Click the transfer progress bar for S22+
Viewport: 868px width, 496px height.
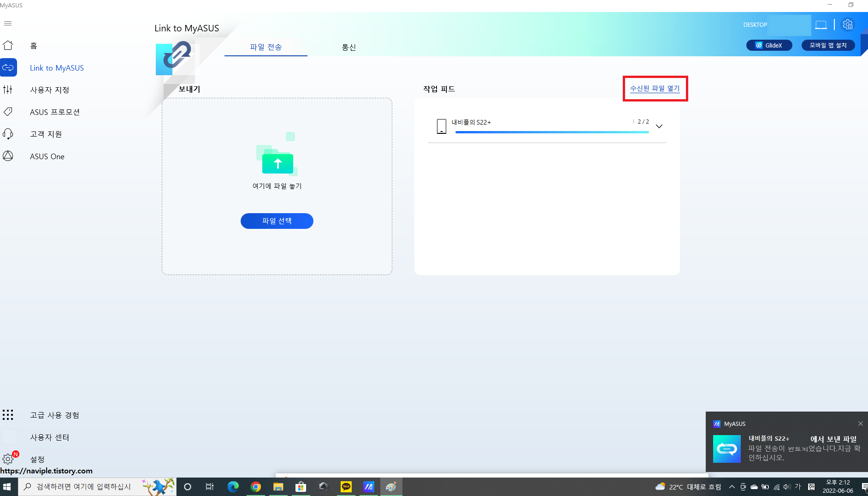552,132
